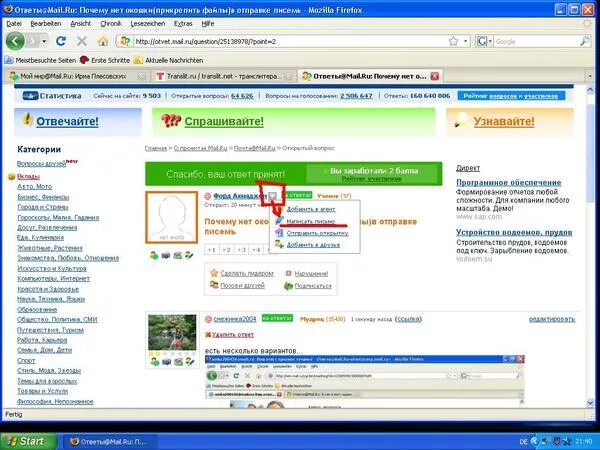600x450 pixels.
Task: Open the Авто, Мото category
Action: point(34,186)
